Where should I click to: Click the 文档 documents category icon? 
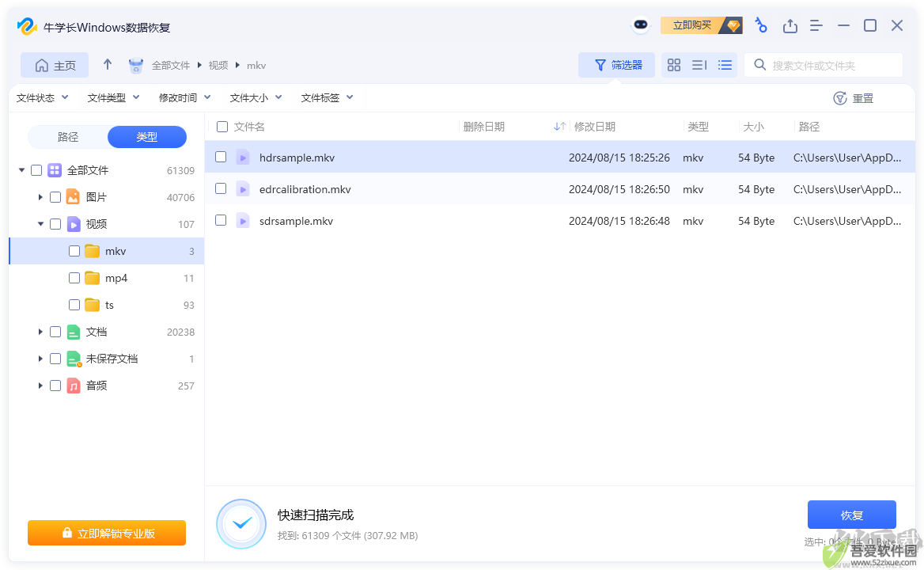(73, 332)
